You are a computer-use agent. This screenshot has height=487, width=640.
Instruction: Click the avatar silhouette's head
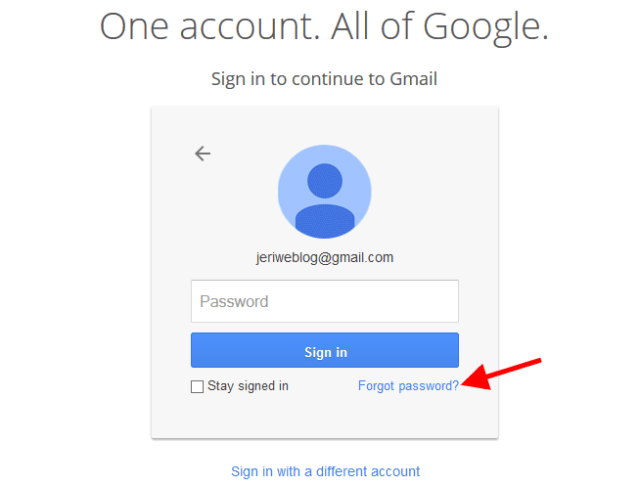click(x=324, y=180)
